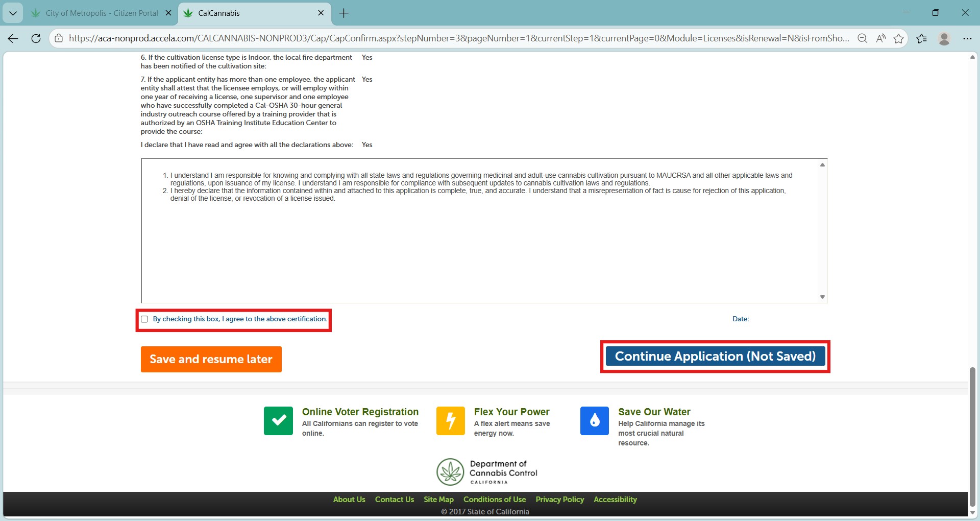The image size is (980, 521).
Task: Click the page scrollbar up arrow
Action: point(972,57)
